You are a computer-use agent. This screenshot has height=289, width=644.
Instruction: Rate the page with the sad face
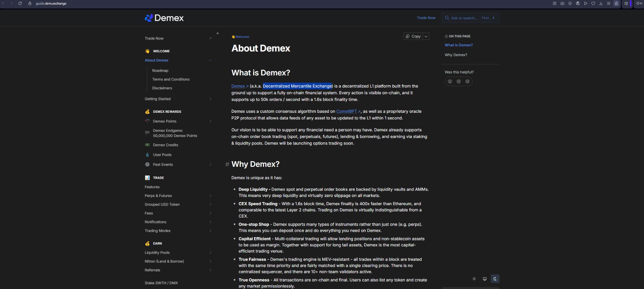468,81
